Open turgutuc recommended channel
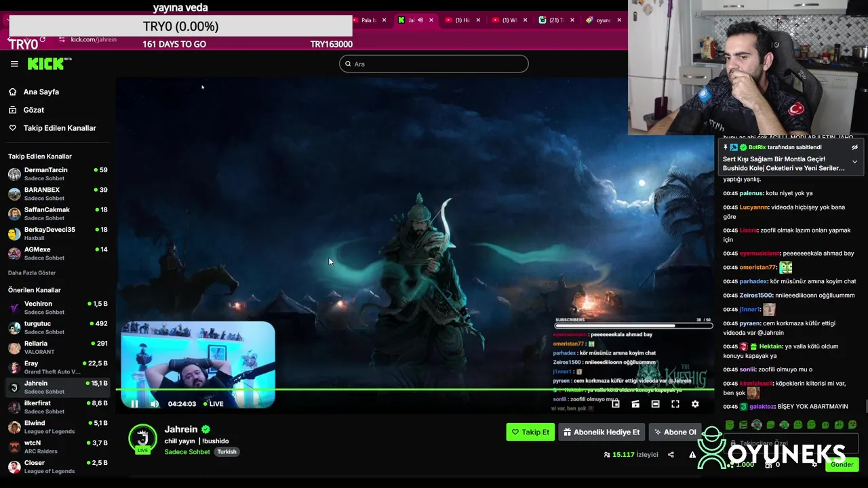868x488 pixels. tap(58, 327)
